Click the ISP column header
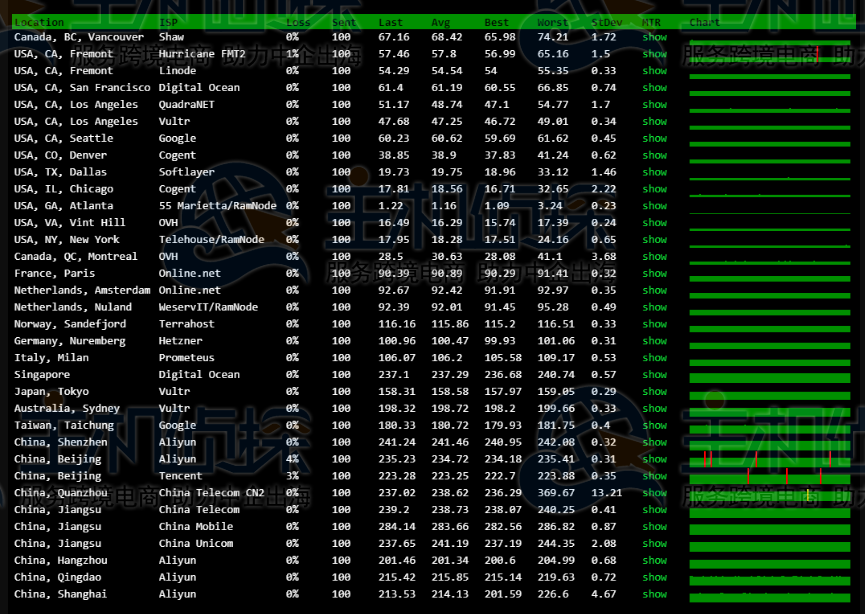 point(168,22)
